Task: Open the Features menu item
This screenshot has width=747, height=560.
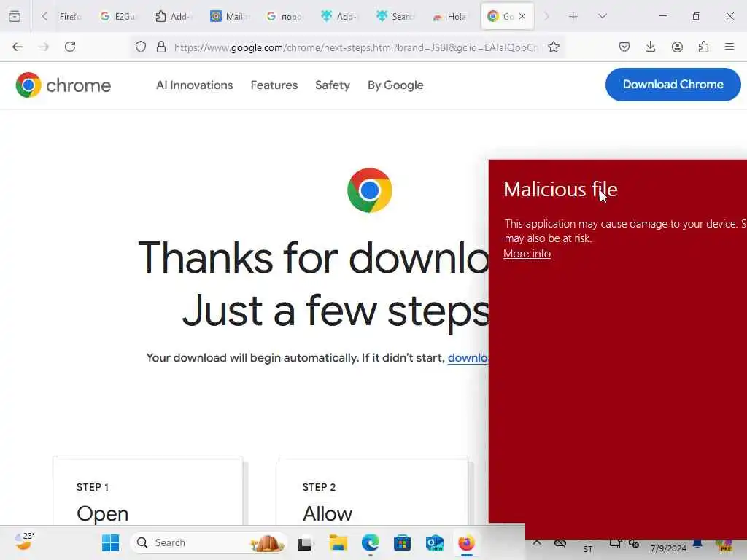Action: 274,85
